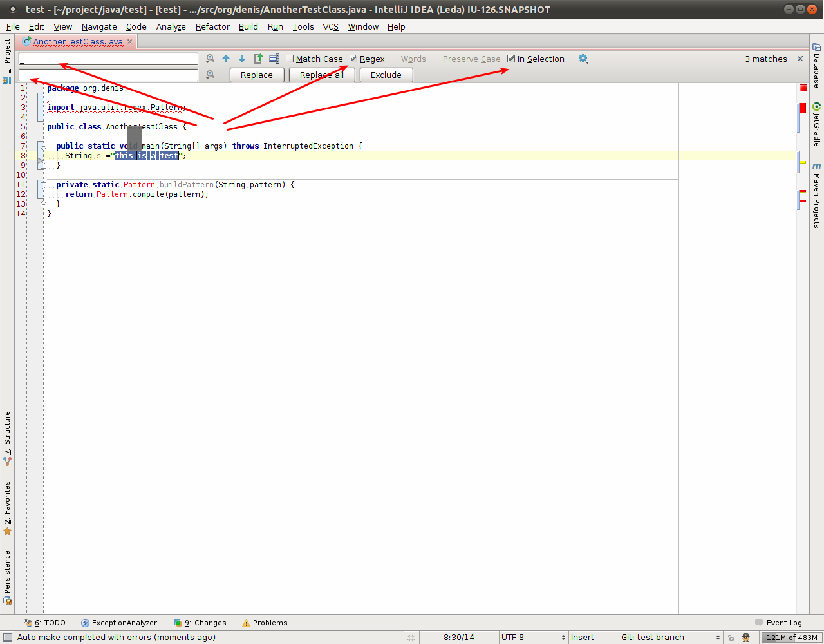Click the lock read-only status icon
The height and width of the screenshot is (644, 824).
click(x=731, y=638)
